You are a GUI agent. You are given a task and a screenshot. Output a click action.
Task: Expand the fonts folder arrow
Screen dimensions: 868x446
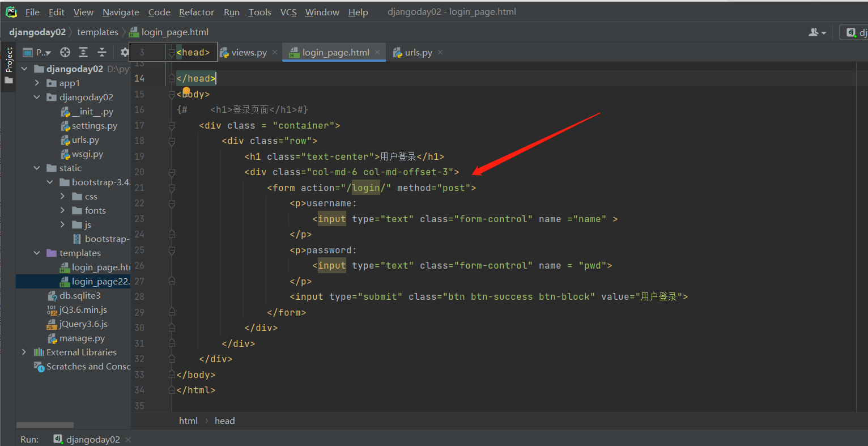pos(62,211)
